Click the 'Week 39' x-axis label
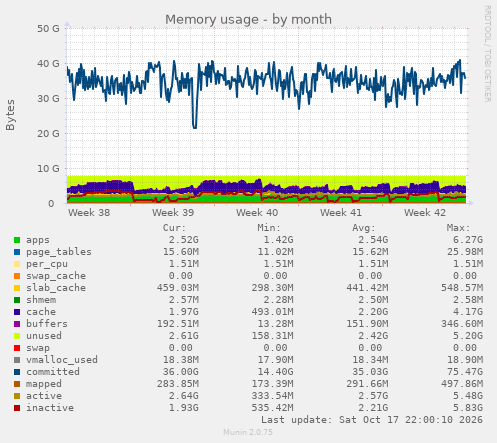The height and width of the screenshot is (443, 497). click(173, 213)
